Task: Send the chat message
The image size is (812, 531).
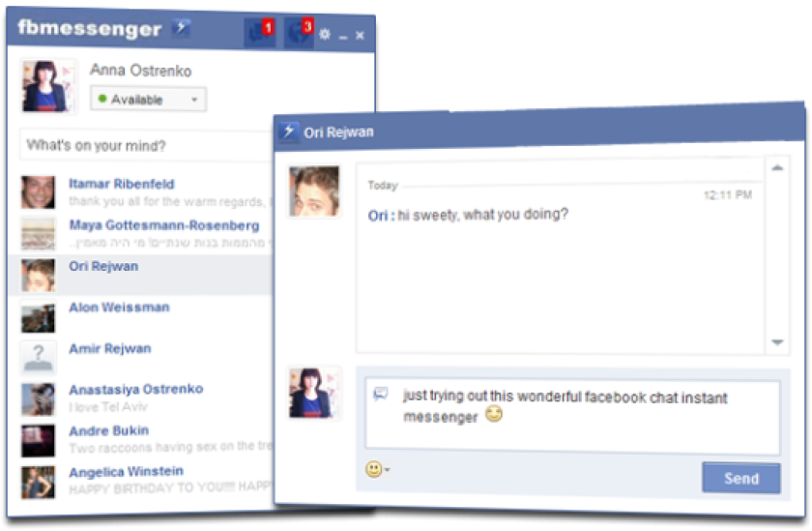Action: [741, 478]
